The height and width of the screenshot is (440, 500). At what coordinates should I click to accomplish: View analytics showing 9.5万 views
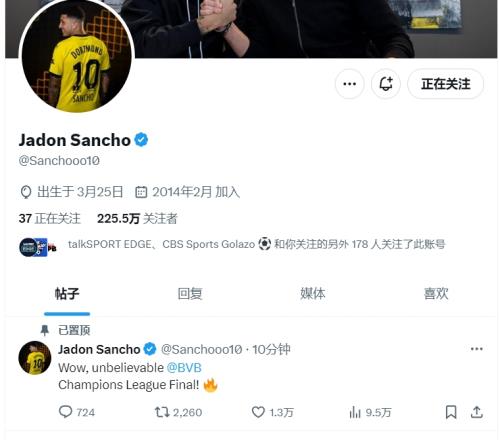[x=370, y=413]
